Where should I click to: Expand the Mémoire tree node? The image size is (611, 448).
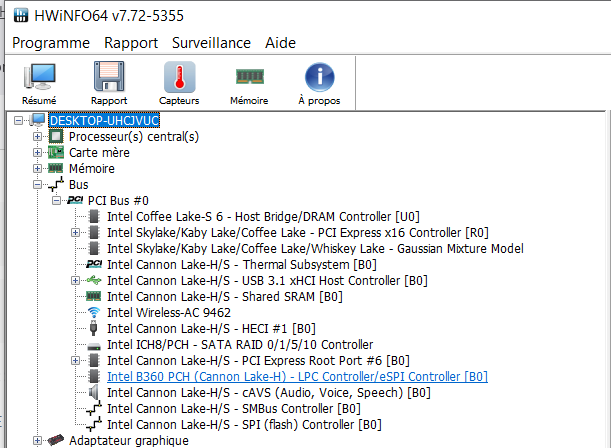coord(38,168)
